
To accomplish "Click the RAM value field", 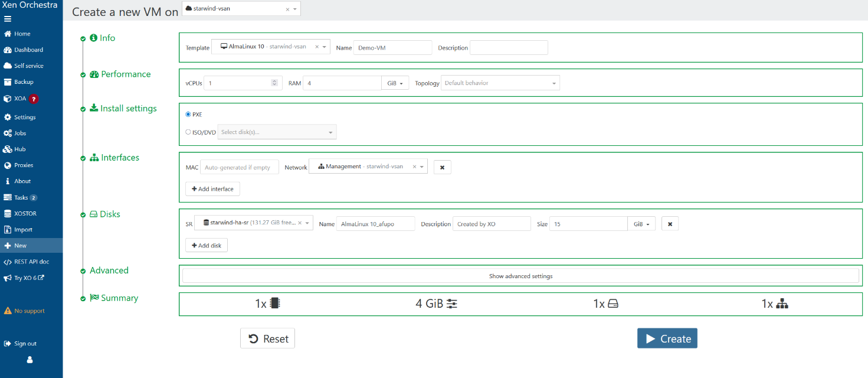I will (x=342, y=83).
